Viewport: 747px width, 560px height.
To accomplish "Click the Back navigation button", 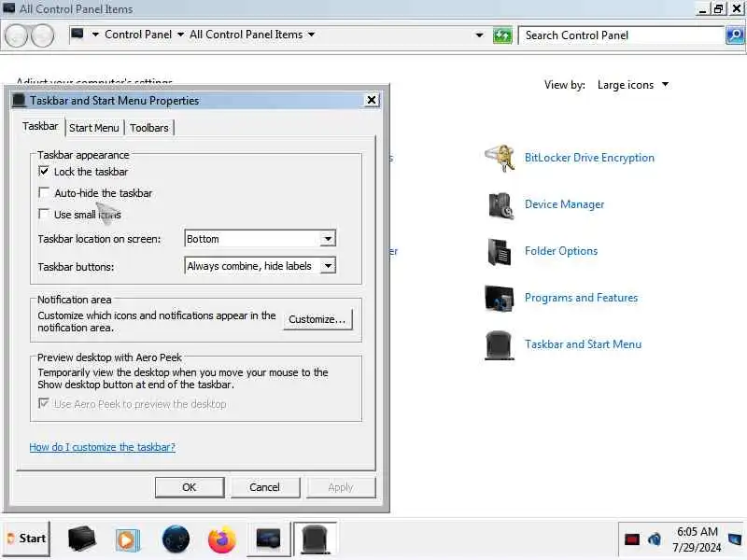I will (x=17, y=35).
